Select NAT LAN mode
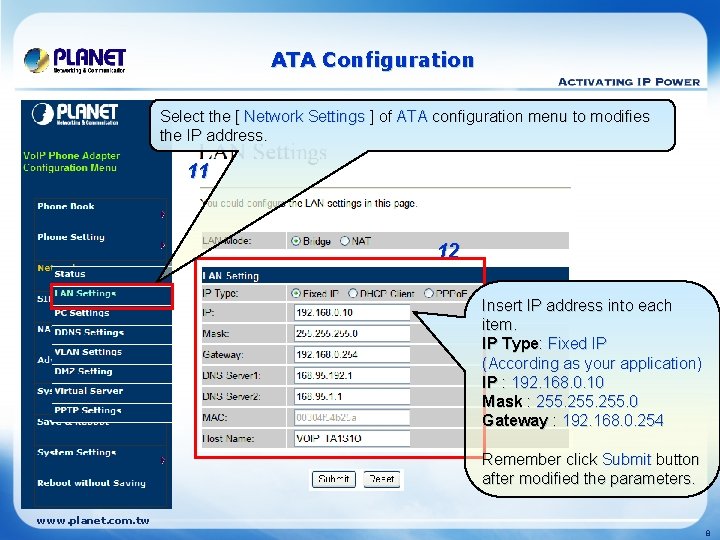 click(345, 241)
